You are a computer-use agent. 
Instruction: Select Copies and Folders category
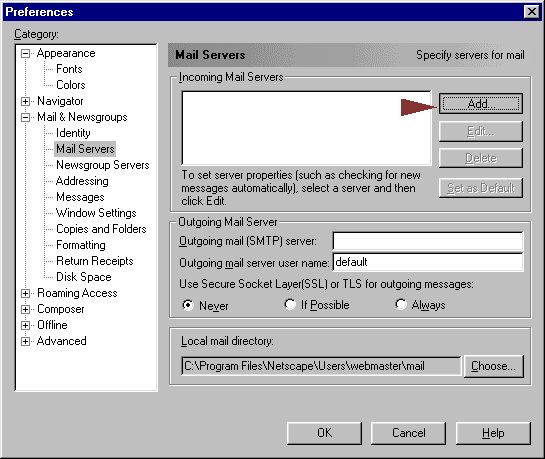(101, 229)
